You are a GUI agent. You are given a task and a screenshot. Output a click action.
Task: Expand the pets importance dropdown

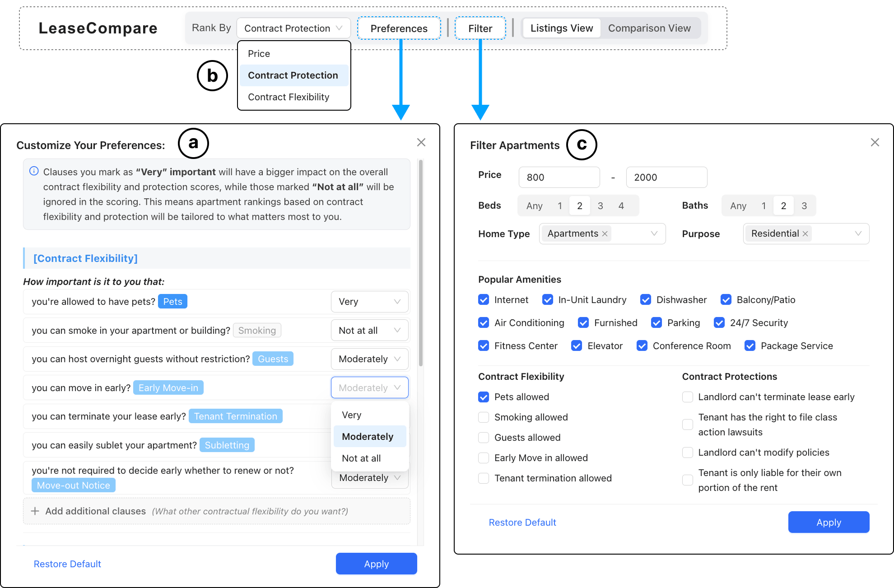pyautogui.click(x=369, y=302)
